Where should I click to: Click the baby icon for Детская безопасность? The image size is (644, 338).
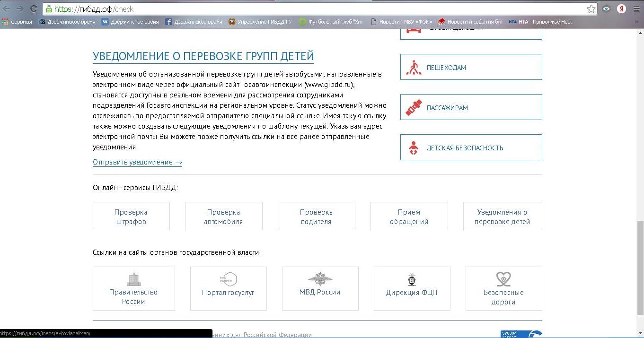414,148
